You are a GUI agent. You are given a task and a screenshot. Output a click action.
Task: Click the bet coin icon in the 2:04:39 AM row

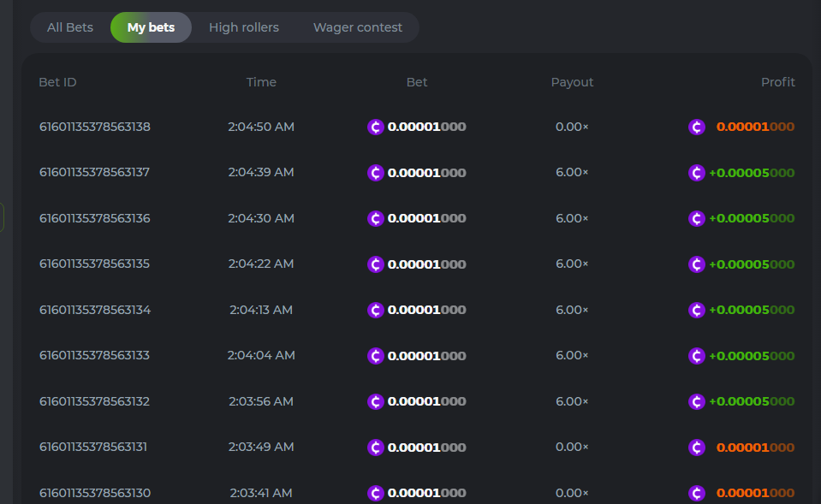coord(375,173)
